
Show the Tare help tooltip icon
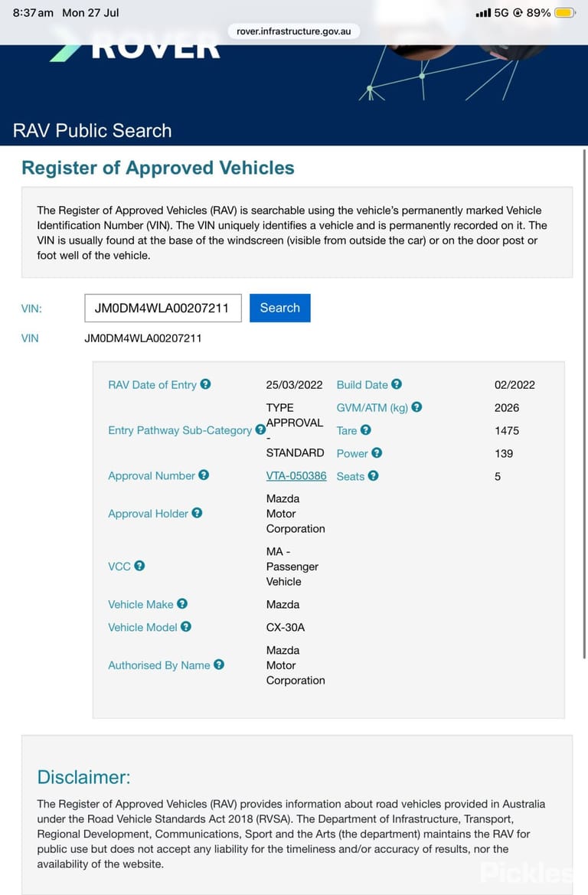[x=366, y=430]
